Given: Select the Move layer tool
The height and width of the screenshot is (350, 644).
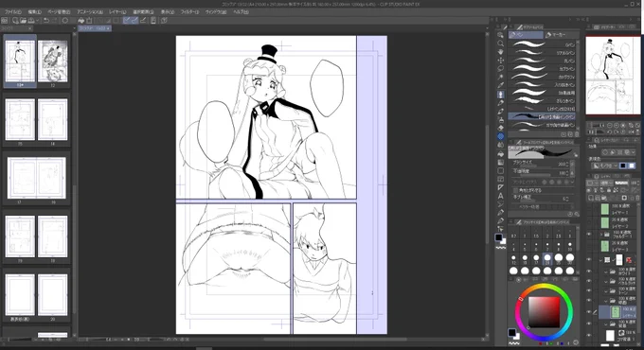Looking at the screenshot, I should 500,61.
